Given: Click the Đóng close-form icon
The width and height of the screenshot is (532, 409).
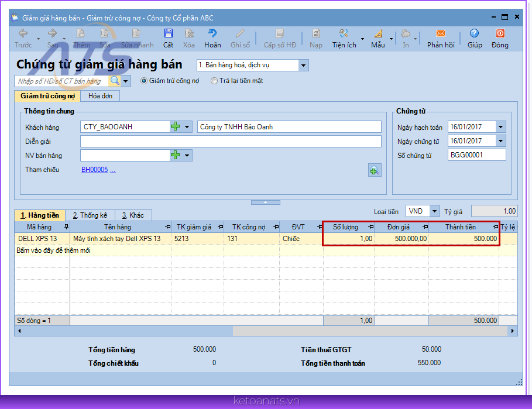Looking at the screenshot, I should click(500, 33).
